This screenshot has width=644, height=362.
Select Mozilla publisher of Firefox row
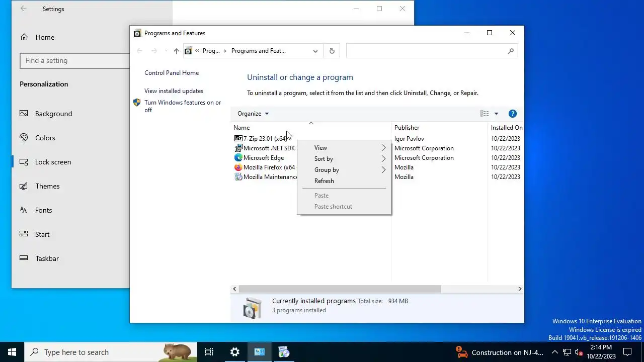point(404,167)
